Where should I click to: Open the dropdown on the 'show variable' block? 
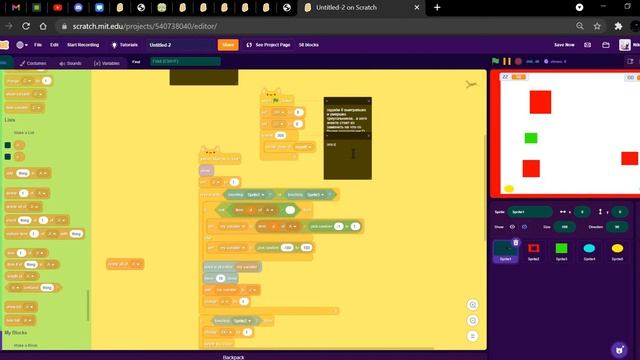tap(38, 94)
